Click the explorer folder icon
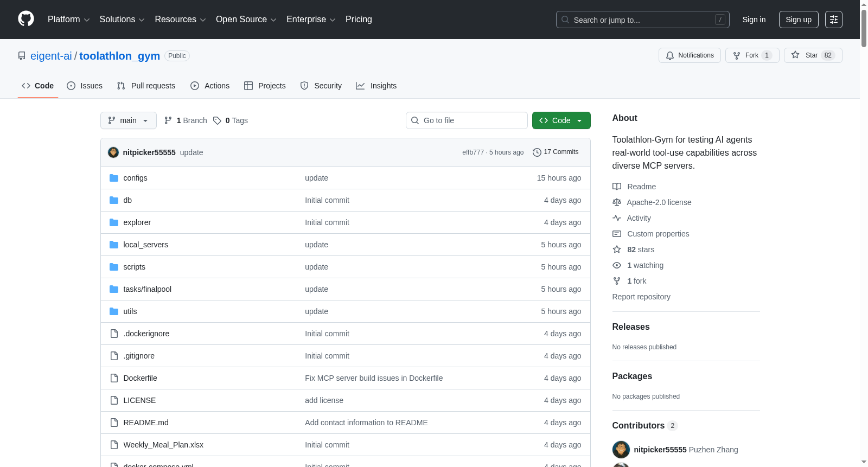The height and width of the screenshot is (467, 868). pos(114,222)
